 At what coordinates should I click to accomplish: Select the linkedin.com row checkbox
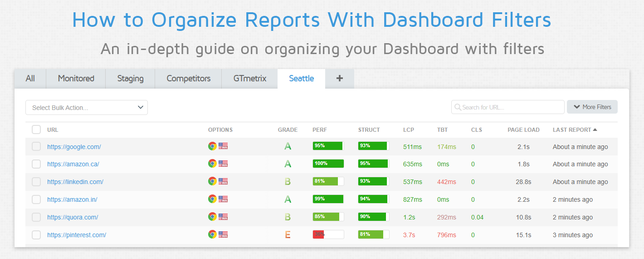click(36, 182)
